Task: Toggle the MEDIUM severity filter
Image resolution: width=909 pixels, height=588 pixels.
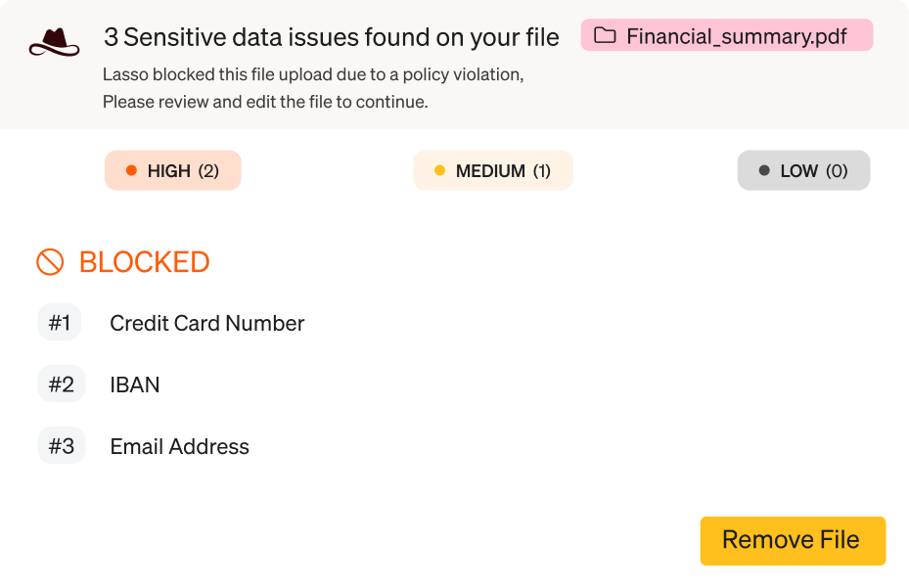Action: [x=492, y=170]
